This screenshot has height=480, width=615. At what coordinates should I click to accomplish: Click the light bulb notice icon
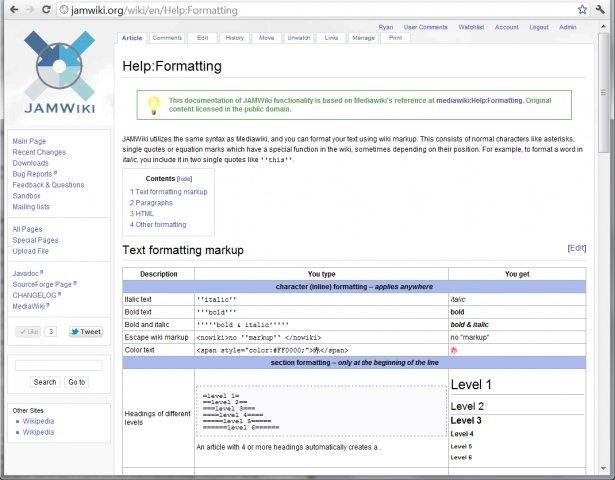(153, 105)
